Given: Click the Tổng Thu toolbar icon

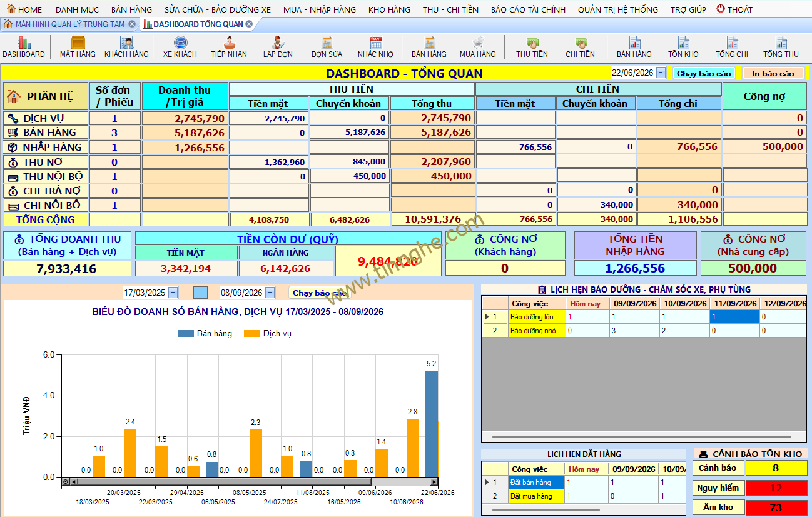Looking at the screenshot, I should pyautogui.click(x=781, y=47).
